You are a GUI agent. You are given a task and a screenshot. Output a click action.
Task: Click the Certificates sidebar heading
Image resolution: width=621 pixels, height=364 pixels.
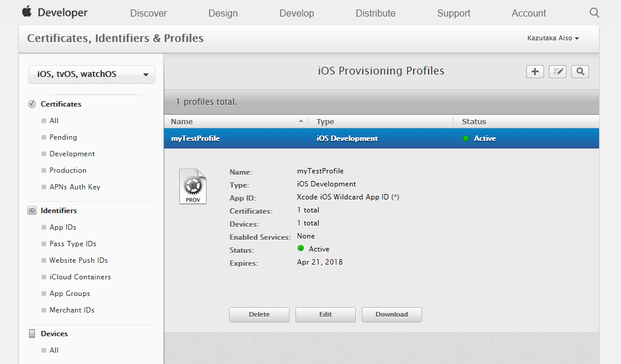click(x=60, y=104)
